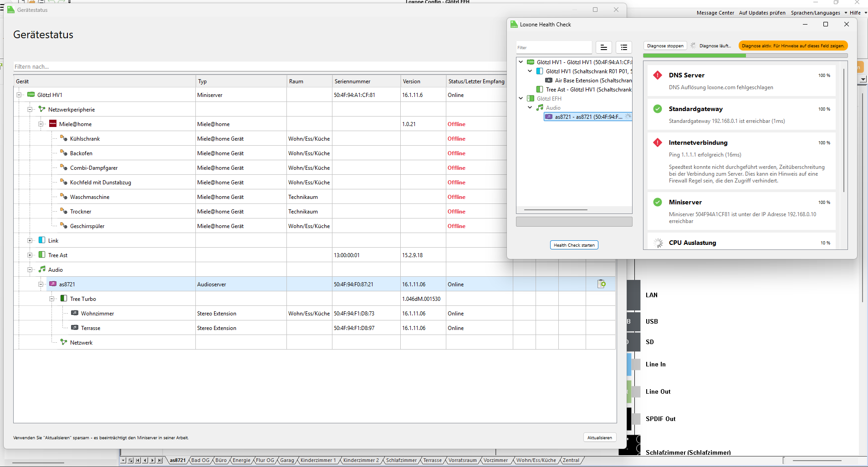Switch to the Kinderzimmer 1 page tab
Screen dimensions: 868x467
click(318, 460)
